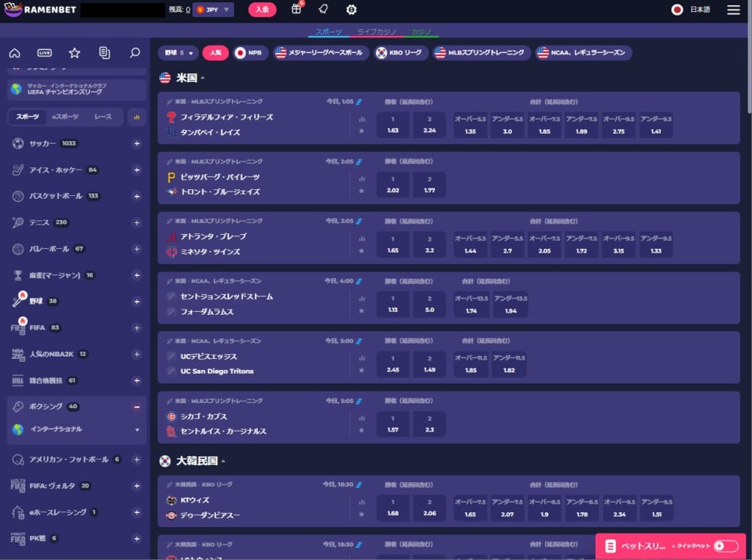This screenshot has height=560, width=752.
Task: Favorite the UC Davis Aggies match
Action: click(x=361, y=370)
